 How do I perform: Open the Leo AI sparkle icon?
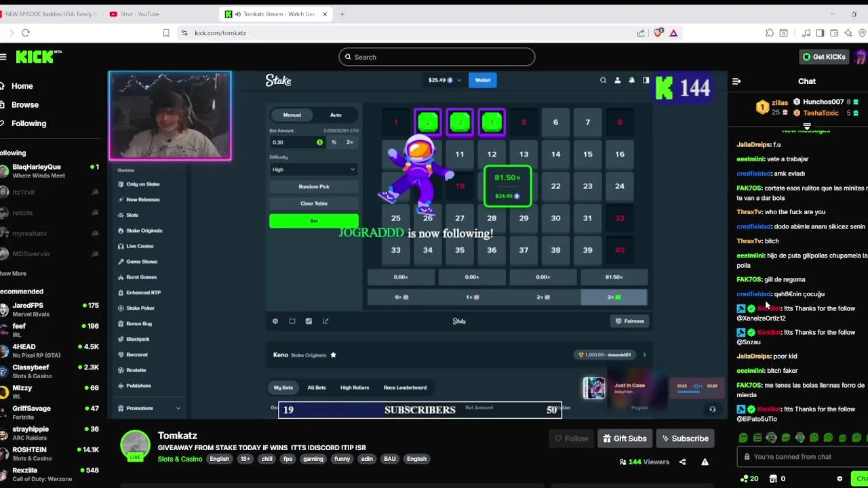(x=848, y=33)
